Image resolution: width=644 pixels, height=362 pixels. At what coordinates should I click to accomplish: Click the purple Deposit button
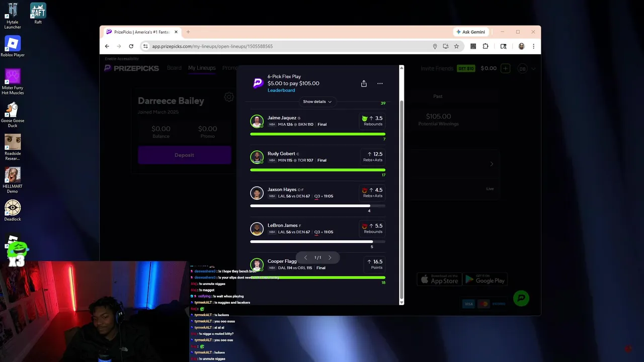tap(184, 155)
